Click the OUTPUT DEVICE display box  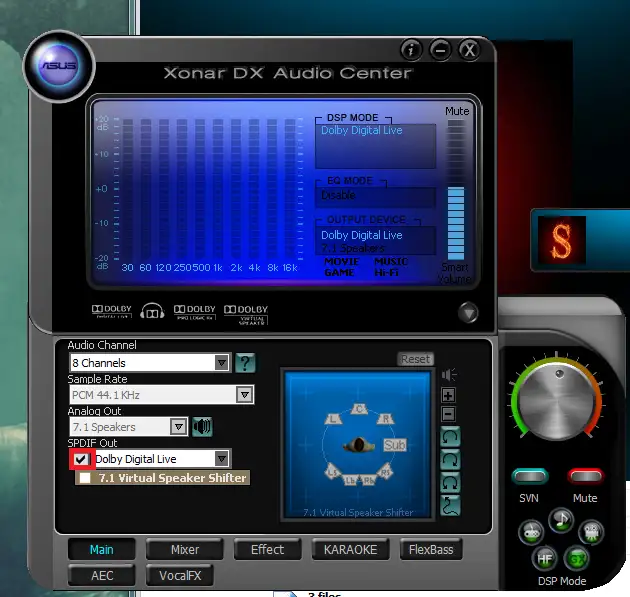pos(375,241)
